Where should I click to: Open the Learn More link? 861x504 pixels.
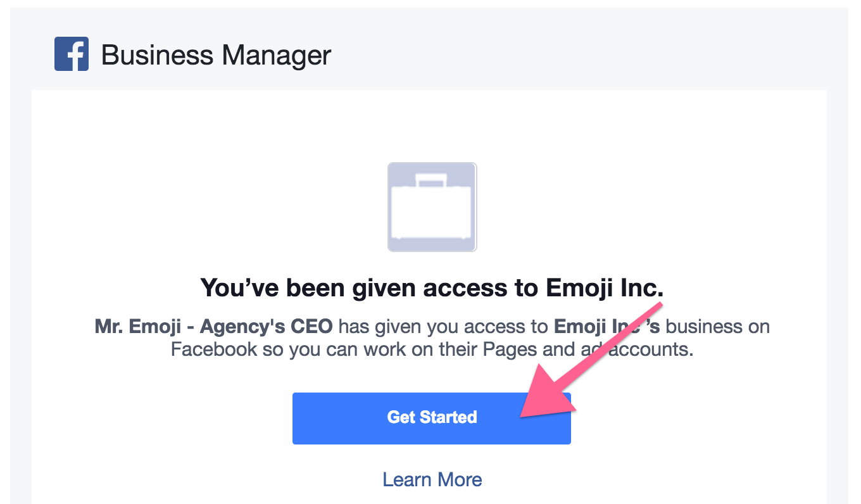click(432, 479)
